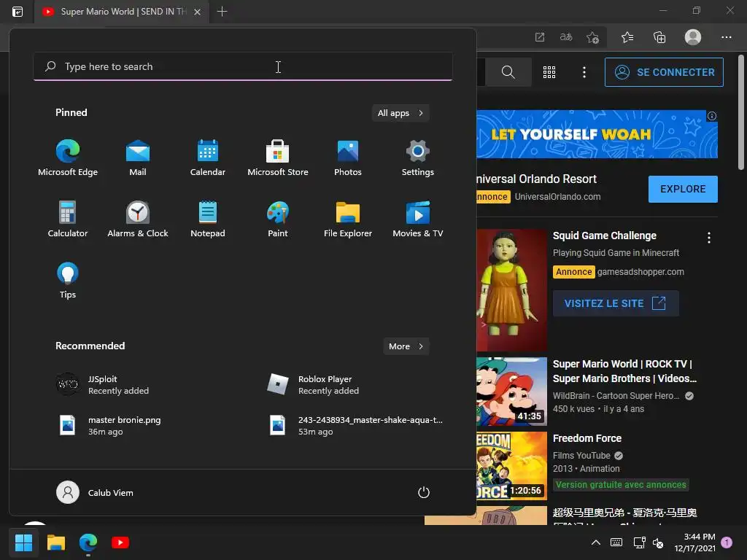Viewport: 747px width, 560px height.
Task: Launch Calculator
Action: tap(68, 219)
